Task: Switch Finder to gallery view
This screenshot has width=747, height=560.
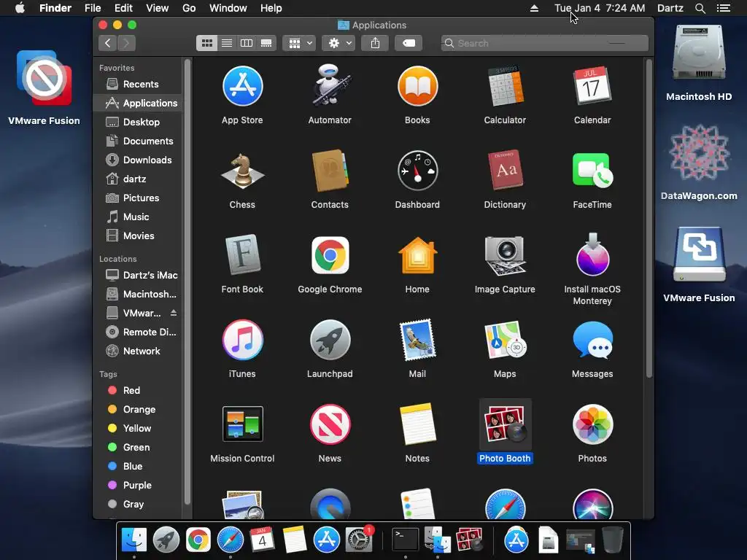Action: pyautogui.click(x=266, y=43)
